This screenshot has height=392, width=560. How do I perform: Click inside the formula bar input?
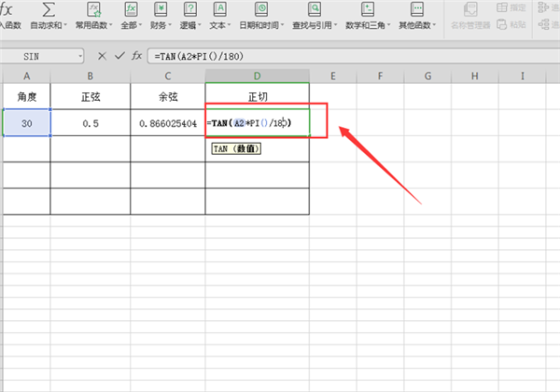click(x=354, y=56)
